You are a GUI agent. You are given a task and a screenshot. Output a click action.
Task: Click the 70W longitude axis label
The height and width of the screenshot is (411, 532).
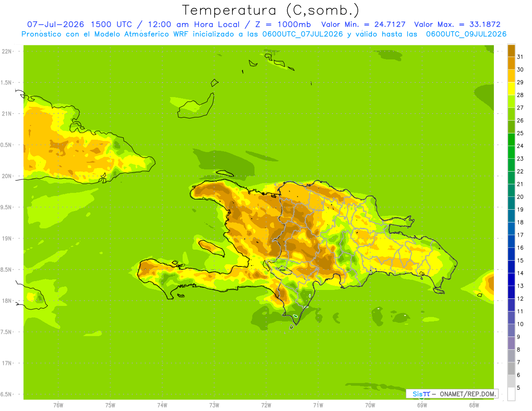pyautogui.click(x=370, y=405)
